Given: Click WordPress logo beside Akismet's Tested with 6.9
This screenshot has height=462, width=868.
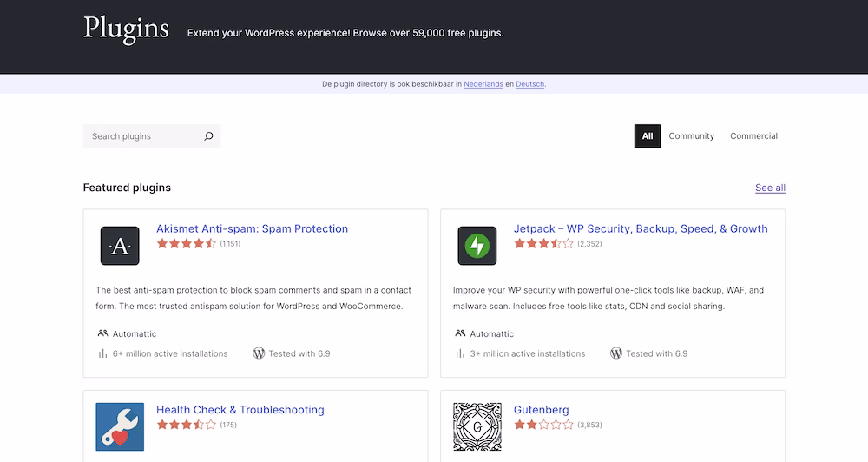Looking at the screenshot, I should click(x=259, y=353).
